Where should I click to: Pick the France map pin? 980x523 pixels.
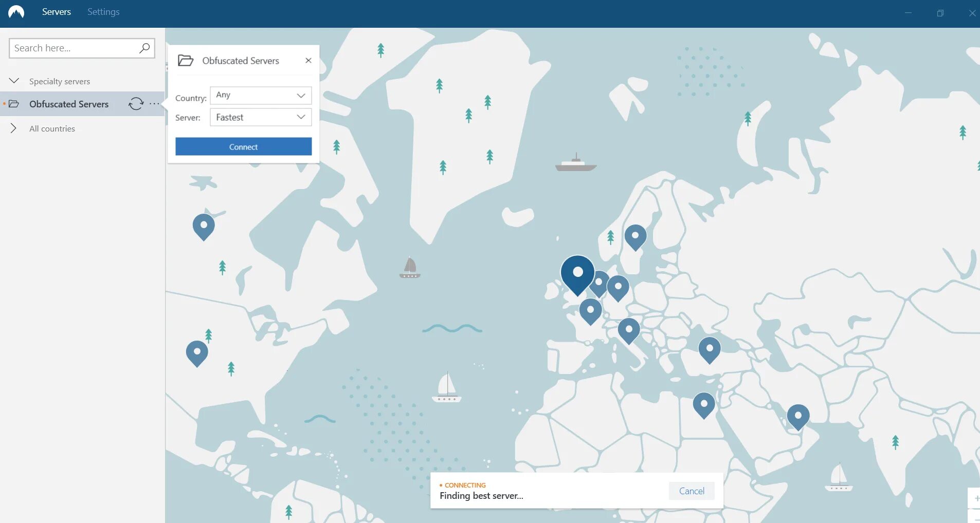click(591, 311)
